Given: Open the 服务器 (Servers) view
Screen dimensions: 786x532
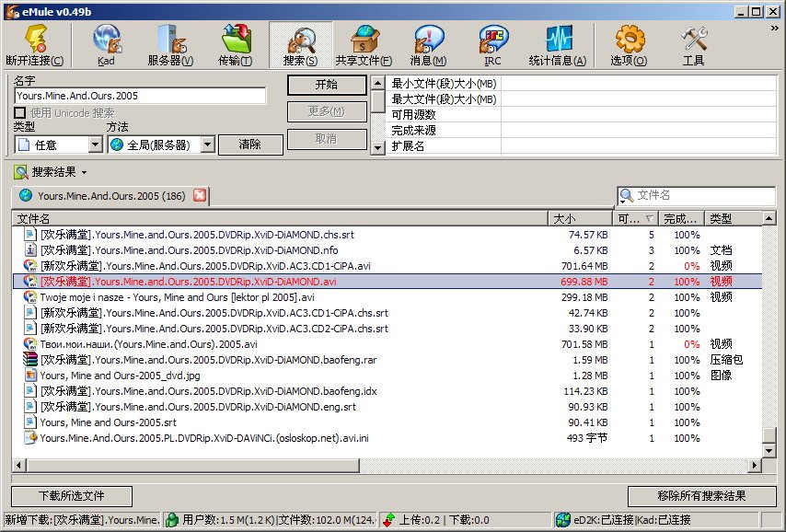Looking at the screenshot, I should pos(168,43).
